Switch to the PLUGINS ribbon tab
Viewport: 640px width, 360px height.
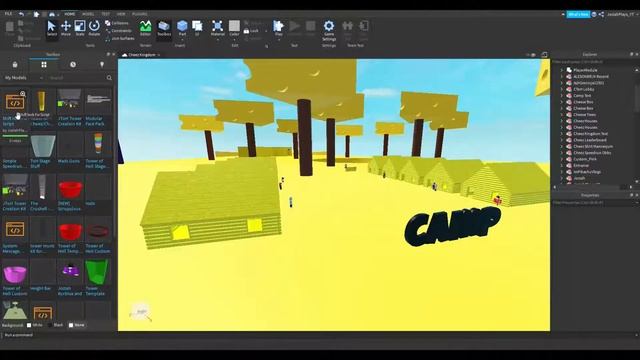(140, 14)
